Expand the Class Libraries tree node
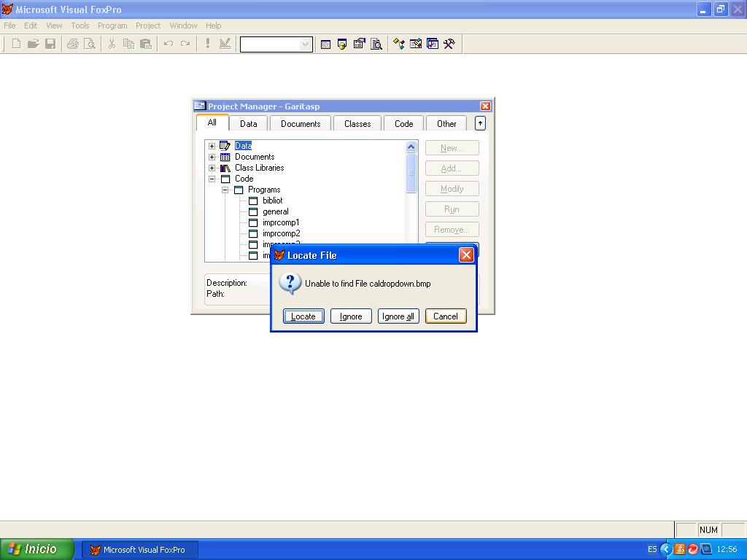The image size is (747, 560). pos(212,168)
